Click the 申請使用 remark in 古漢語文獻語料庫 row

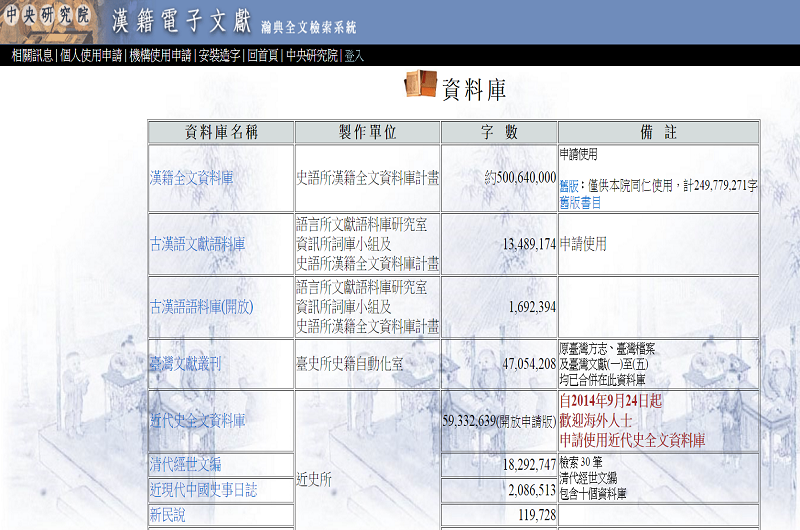(583, 244)
